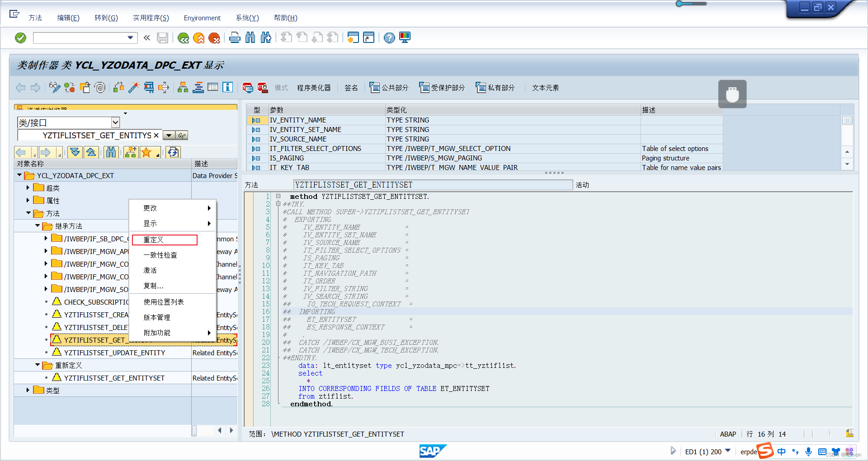Click the Activate matchstick icon

click(x=134, y=88)
